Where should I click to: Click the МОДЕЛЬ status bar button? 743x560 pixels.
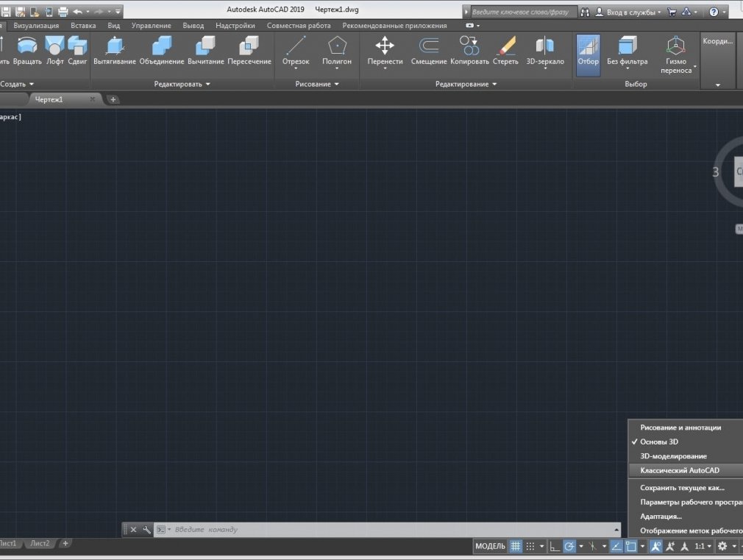490,546
